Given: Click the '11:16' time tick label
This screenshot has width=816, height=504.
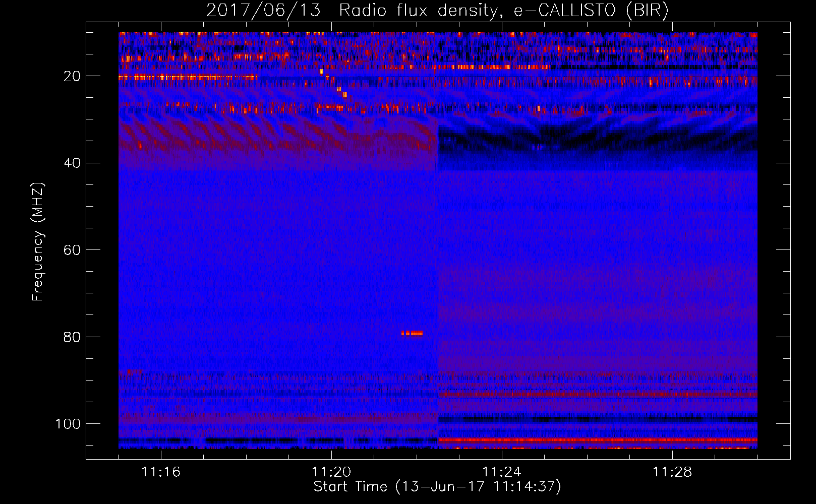Looking at the screenshot, I should pos(161,472).
